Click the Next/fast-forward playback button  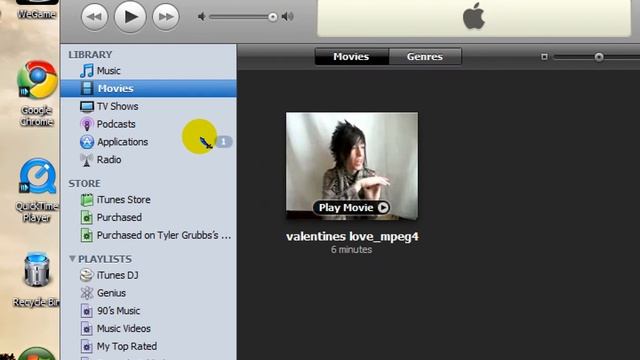click(x=166, y=17)
